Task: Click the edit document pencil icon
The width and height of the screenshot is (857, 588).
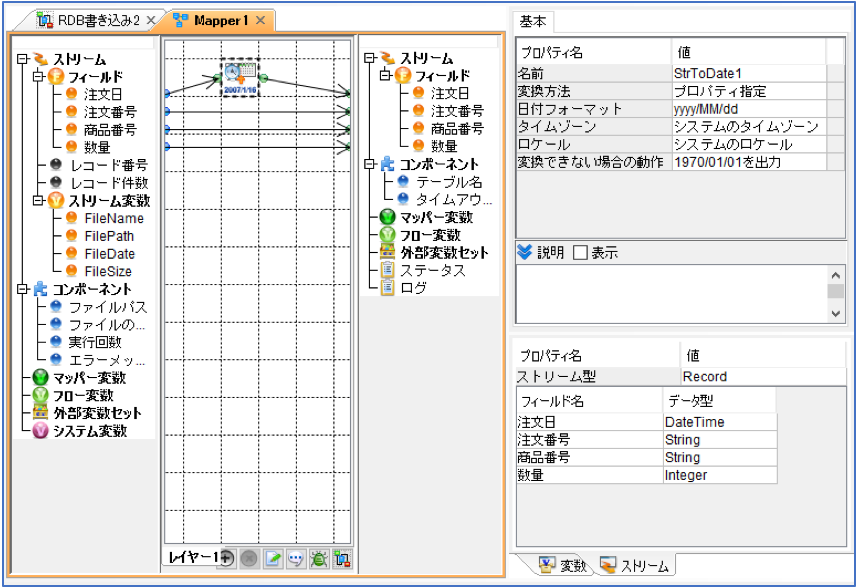Action: click(273, 558)
